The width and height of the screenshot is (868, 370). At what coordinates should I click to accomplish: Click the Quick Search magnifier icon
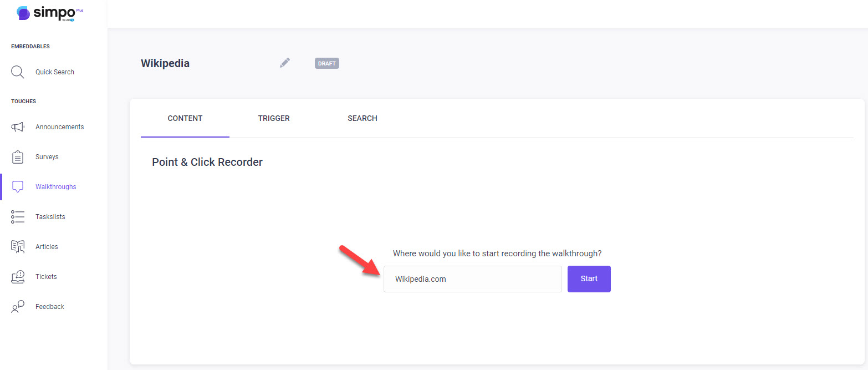pyautogui.click(x=18, y=72)
